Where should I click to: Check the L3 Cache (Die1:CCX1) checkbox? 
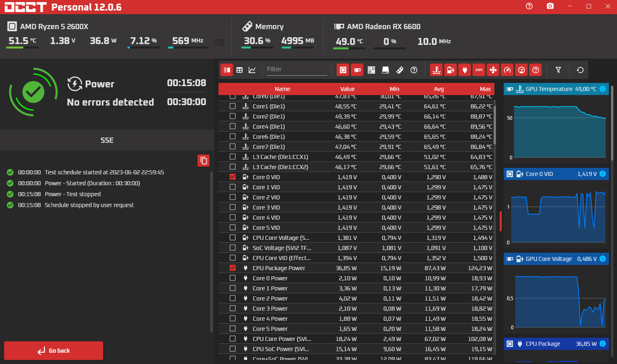click(233, 157)
